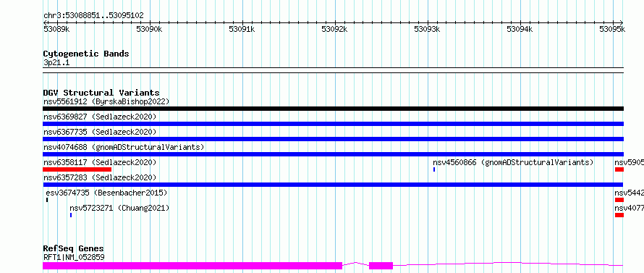The height and width of the screenshot is (273, 644).
Task: Select the nsv5723271 (Chuang2021) label
Action: coord(119,208)
